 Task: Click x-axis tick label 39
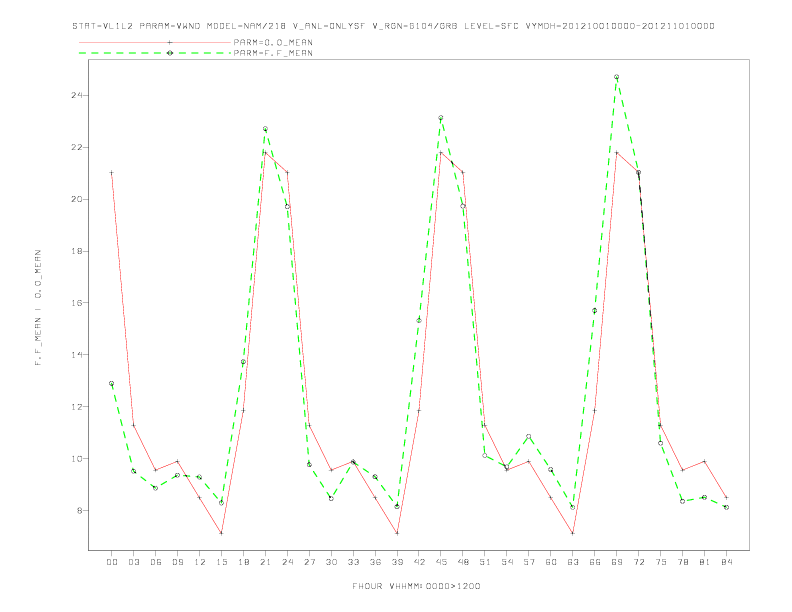(x=397, y=562)
